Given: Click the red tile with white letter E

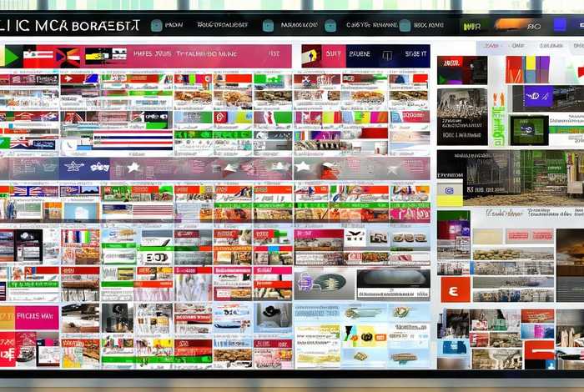Looking at the screenshot, I should [455, 289].
